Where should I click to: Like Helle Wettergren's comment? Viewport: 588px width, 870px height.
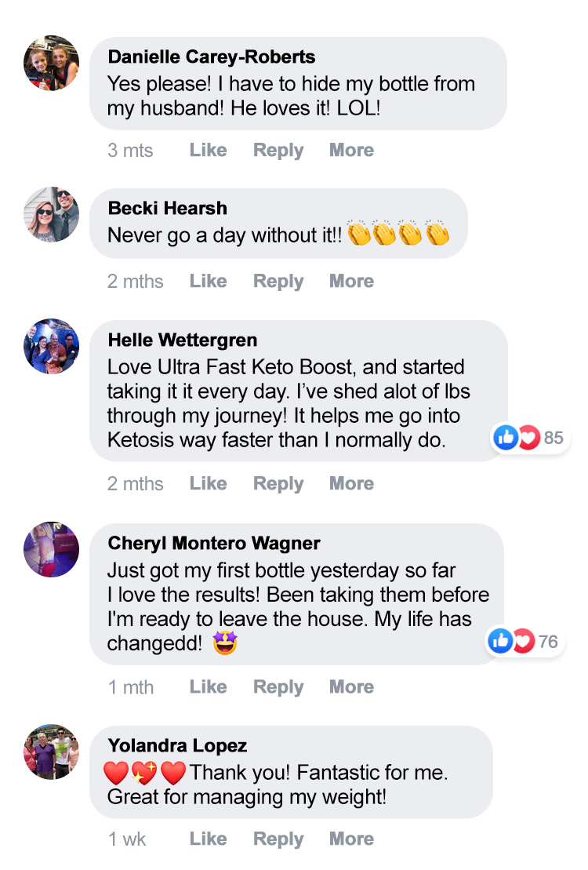tap(208, 483)
